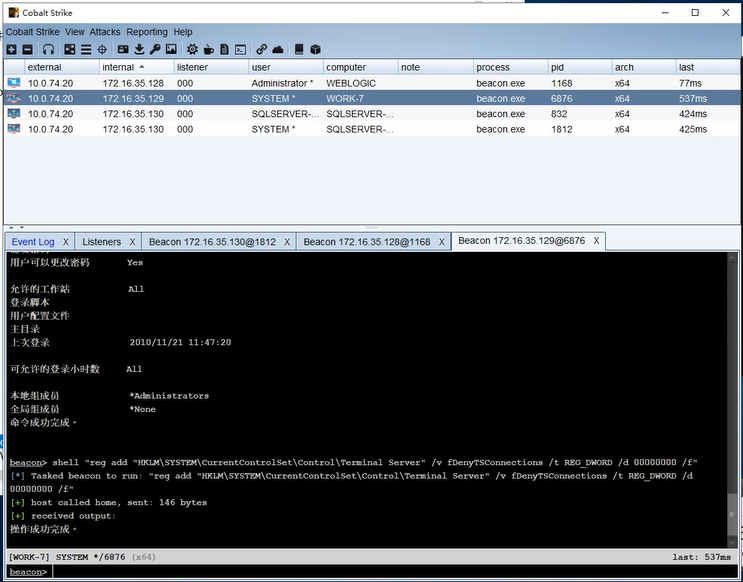Sort by the external column header
The width and height of the screenshot is (743, 582).
[62, 67]
